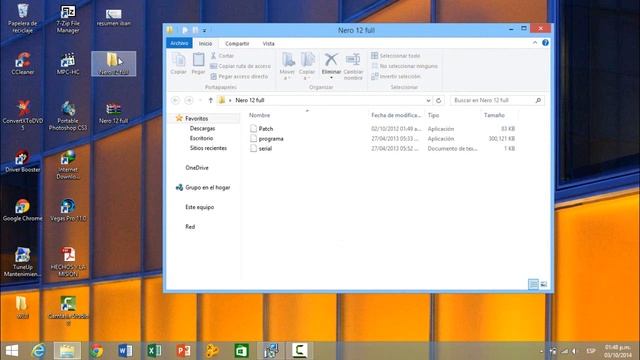The height and width of the screenshot is (360, 640).
Task: Open Word from the taskbar
Action: coord(125,351)
